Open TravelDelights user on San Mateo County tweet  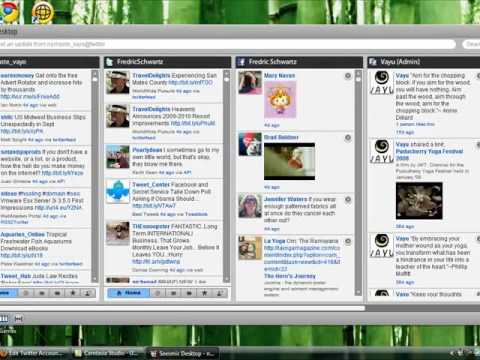(151, 76)
